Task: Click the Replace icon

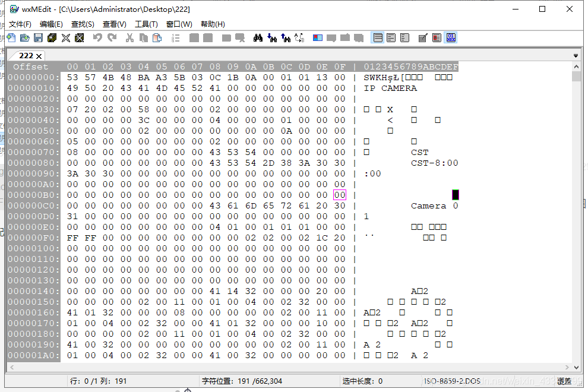Action: tap(299, 38)
